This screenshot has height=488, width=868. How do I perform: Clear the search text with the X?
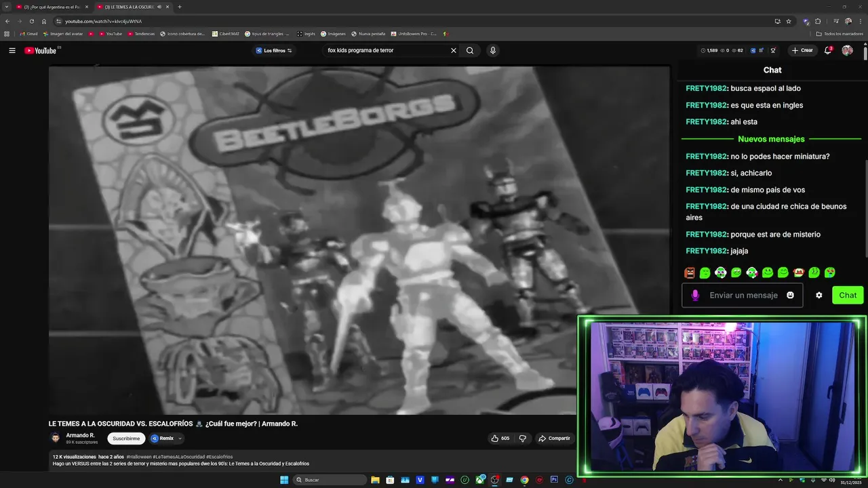[x=454, y=50]
